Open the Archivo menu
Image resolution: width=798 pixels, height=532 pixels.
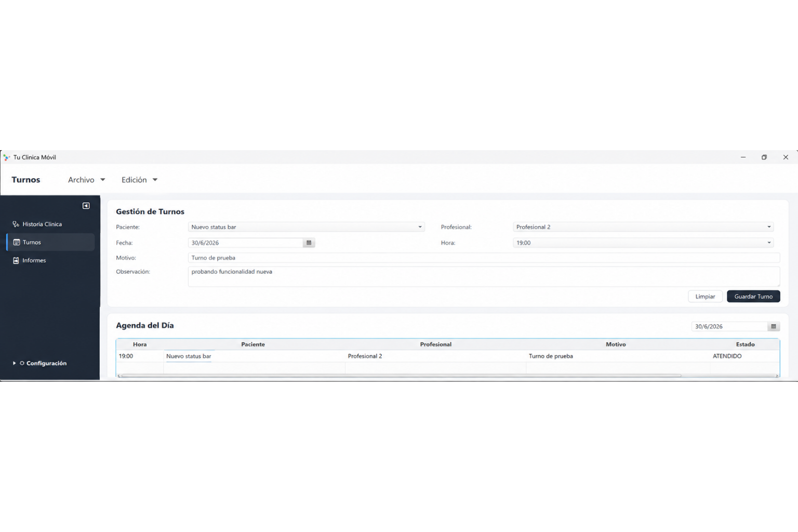click(86, 180)
